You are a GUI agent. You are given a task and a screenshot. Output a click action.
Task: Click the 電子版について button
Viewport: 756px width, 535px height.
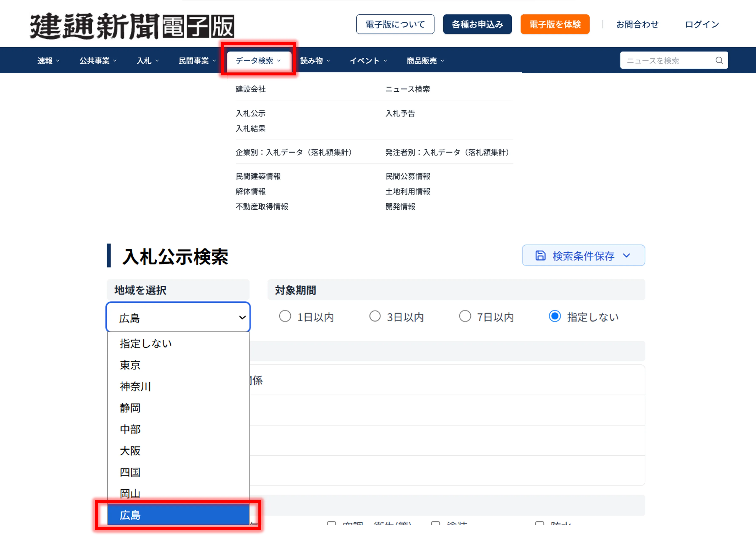[395, 24]
